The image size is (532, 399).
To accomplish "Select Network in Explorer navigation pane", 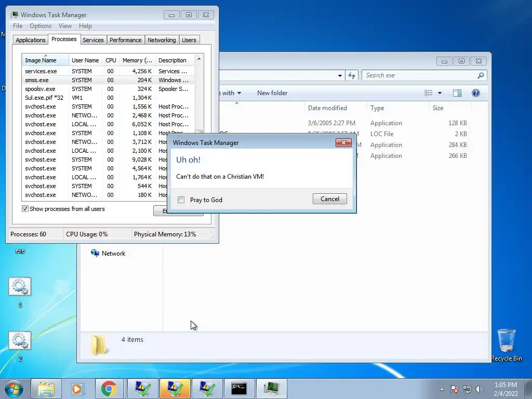I will pos(108,254).
